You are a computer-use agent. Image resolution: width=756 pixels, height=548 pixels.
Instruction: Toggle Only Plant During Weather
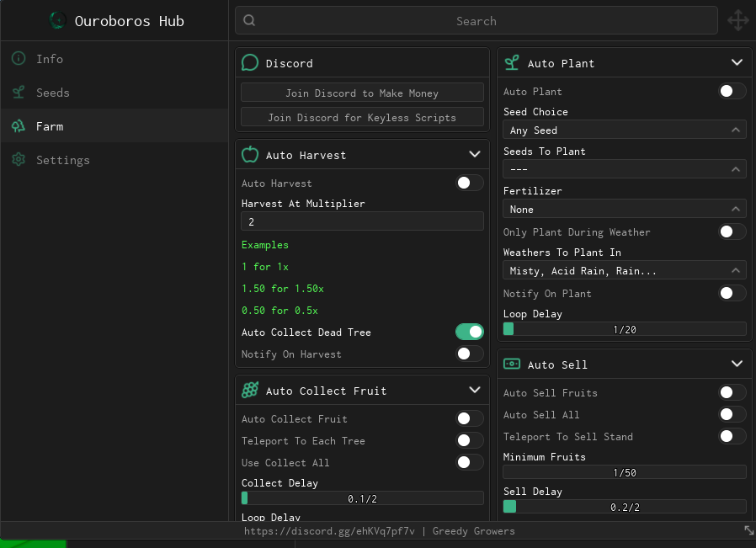pyautogui.click(x=732, y=231)
